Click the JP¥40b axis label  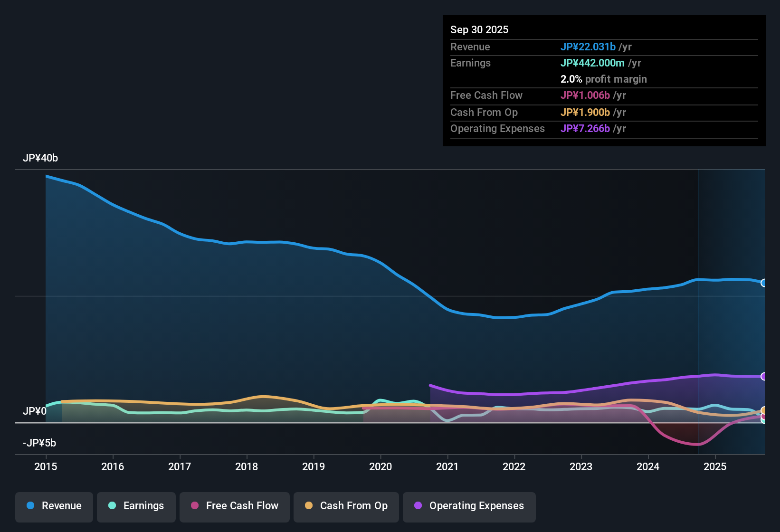(41, 158)
